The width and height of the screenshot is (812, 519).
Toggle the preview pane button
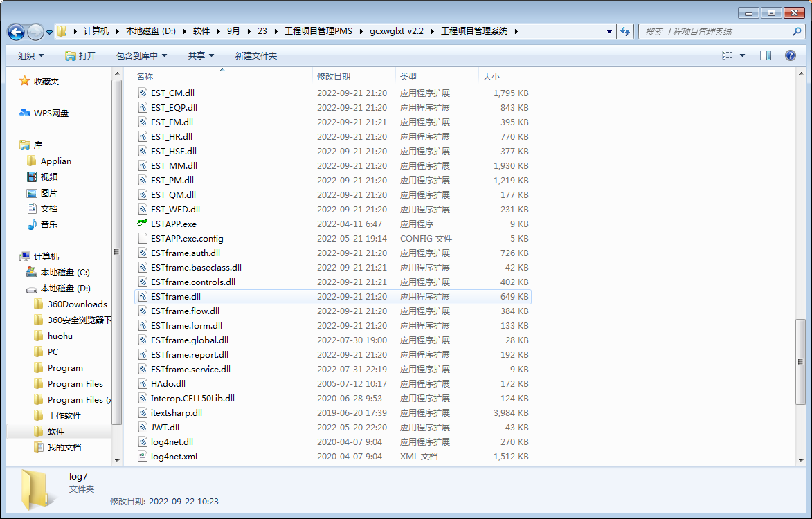point(766,55)
